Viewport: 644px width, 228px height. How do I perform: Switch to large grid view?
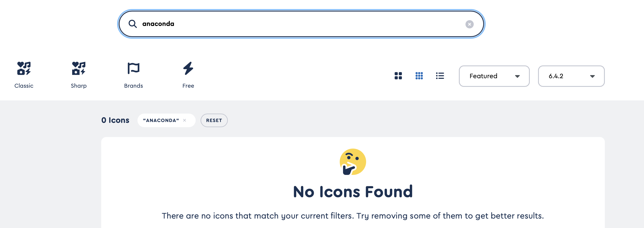coord(398,76)
